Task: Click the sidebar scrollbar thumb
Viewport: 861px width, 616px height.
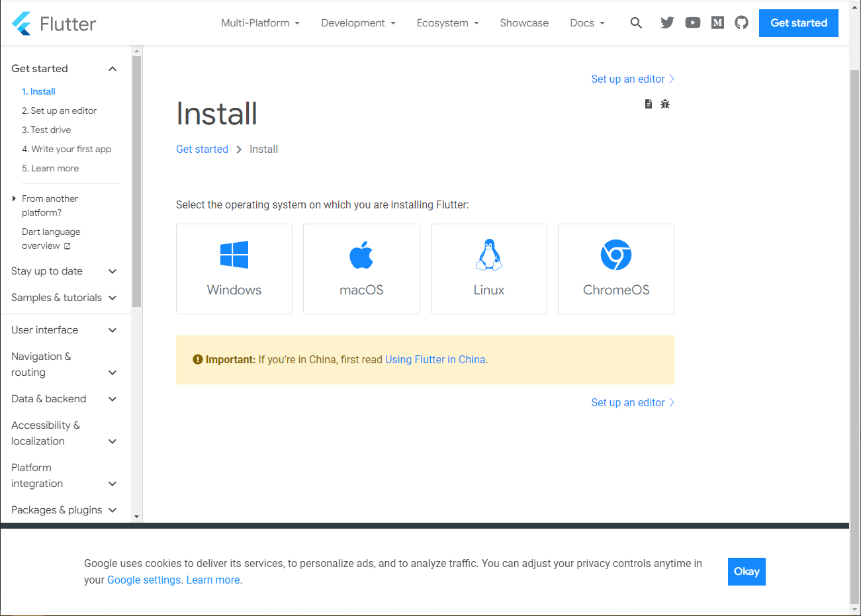Action: tap(137, 181)
